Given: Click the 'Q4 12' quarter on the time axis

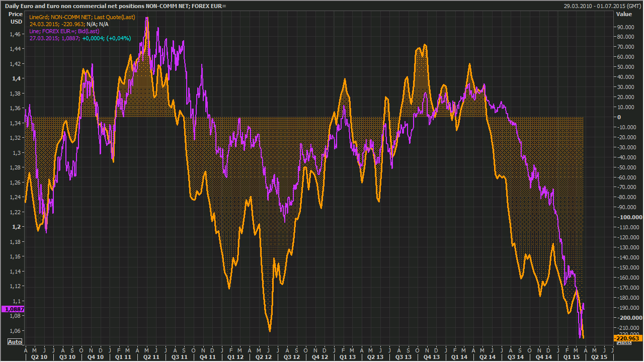Looking at the screenshot, I should click(x=320, y=357).
